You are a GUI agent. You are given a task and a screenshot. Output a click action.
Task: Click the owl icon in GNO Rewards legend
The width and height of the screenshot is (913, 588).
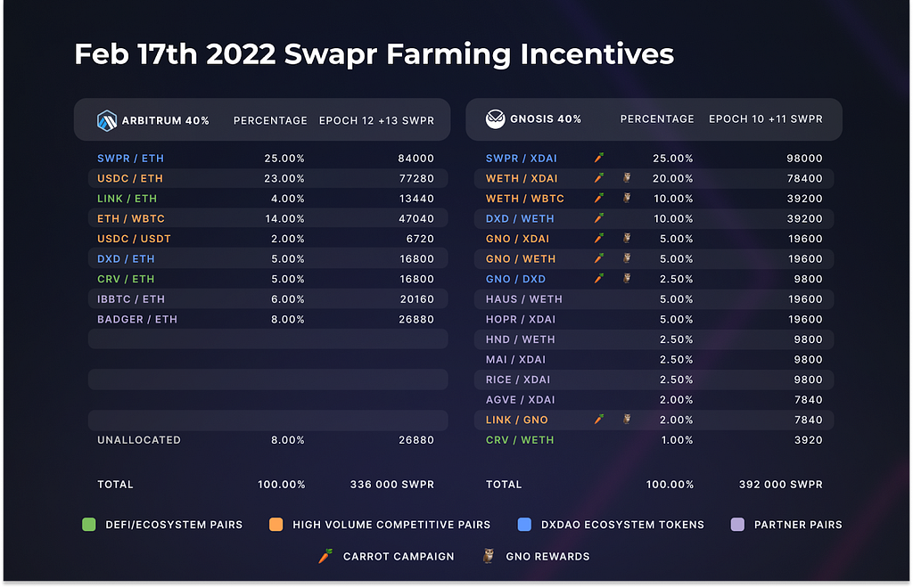tap(489, 556)
